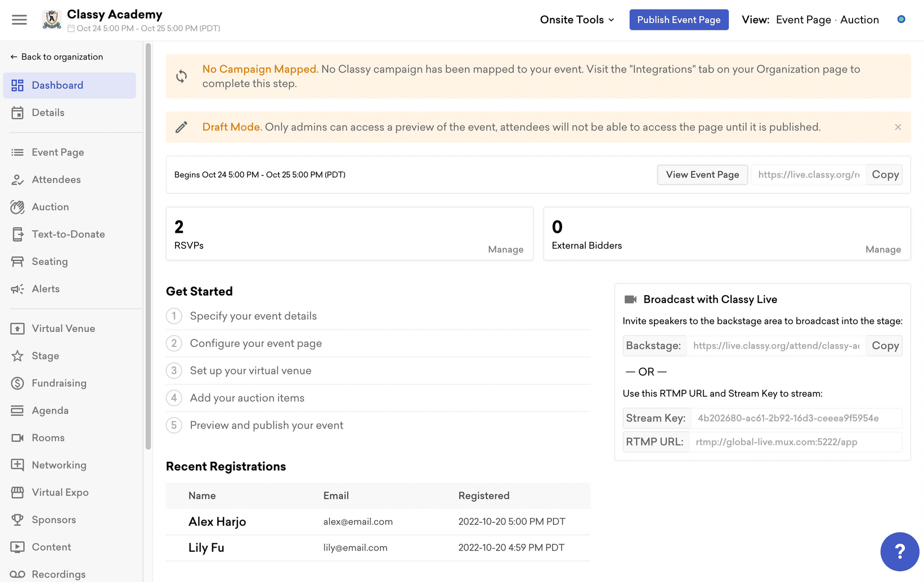Select Alex Harjo registration row
The image size is (924, 582).
(x=378, y=522)
